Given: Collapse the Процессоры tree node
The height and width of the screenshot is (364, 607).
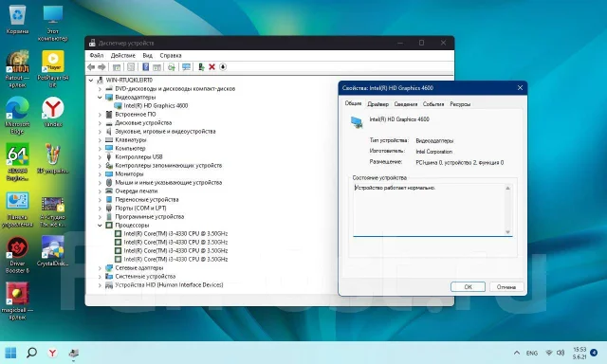Looking at the screenshot, I should tap(100, 226).
